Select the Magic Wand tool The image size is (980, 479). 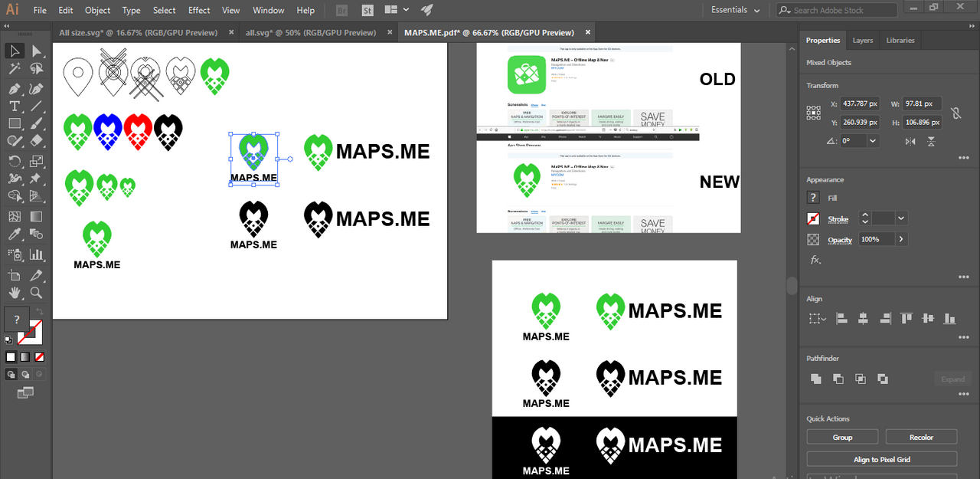point(14,70)
